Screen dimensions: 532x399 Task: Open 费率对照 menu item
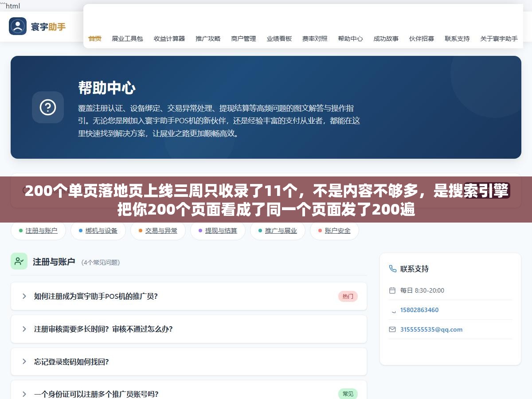click(315, 39)
